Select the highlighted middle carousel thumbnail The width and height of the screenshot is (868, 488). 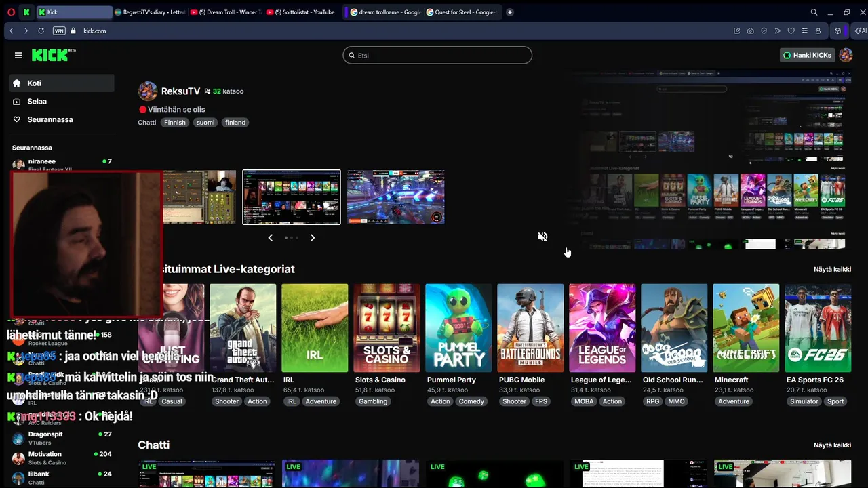click(292, 197)
